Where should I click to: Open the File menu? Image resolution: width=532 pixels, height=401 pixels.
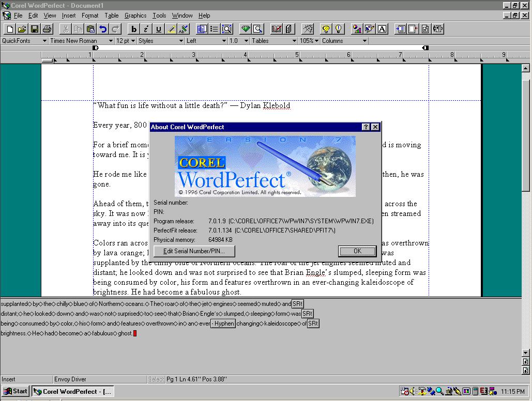pyautogui.click(x=18, y=16)
